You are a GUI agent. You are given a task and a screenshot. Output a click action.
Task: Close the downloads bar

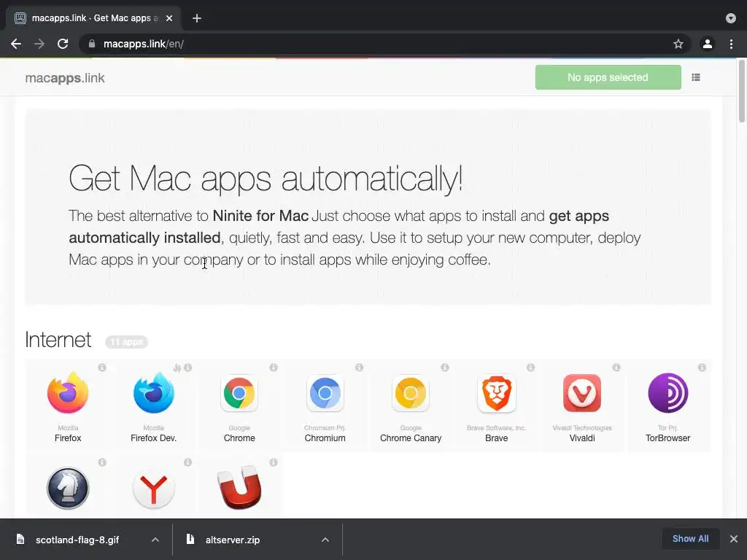click(x=734, y=539)
